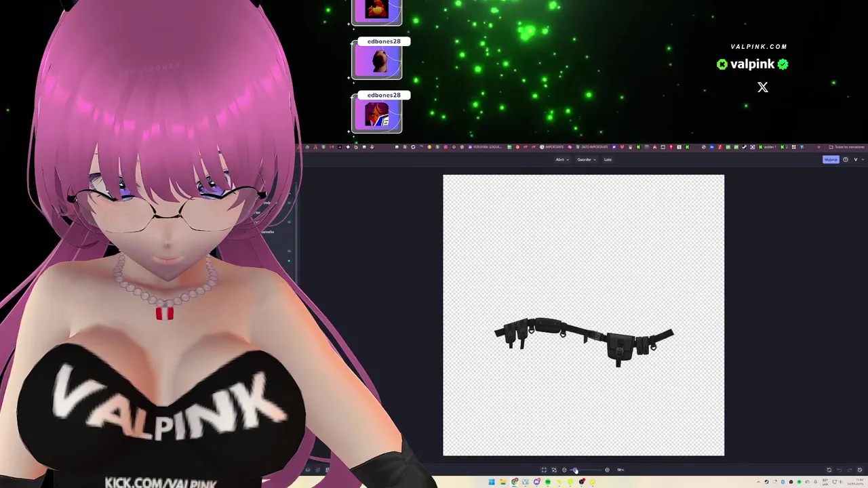Open the help question-mark icon

[x=846, y=159]
